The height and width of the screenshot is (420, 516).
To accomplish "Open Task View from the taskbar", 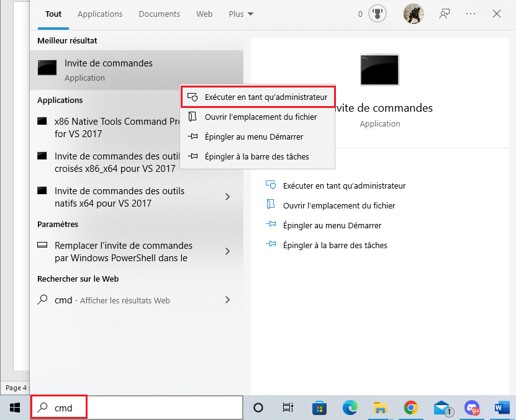I will click(x=288, y=408).
